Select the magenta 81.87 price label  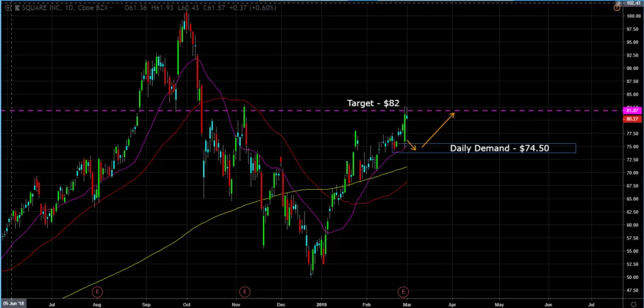click(632, 110)
